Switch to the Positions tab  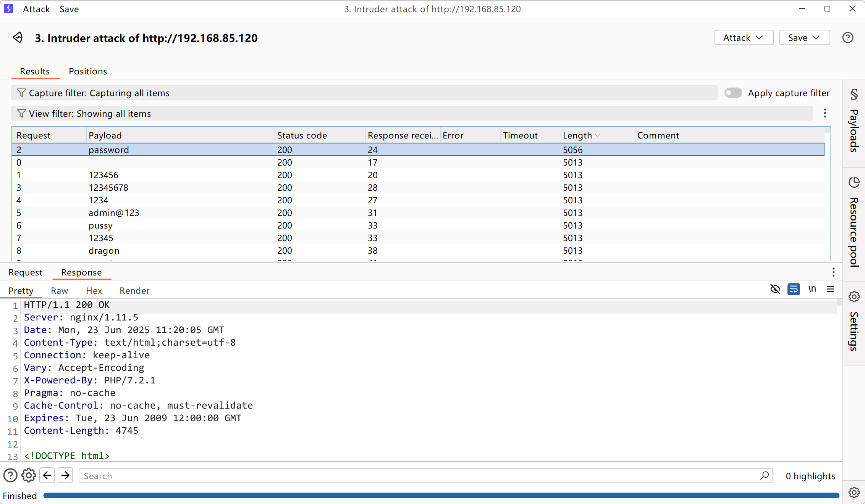(87, 71)
